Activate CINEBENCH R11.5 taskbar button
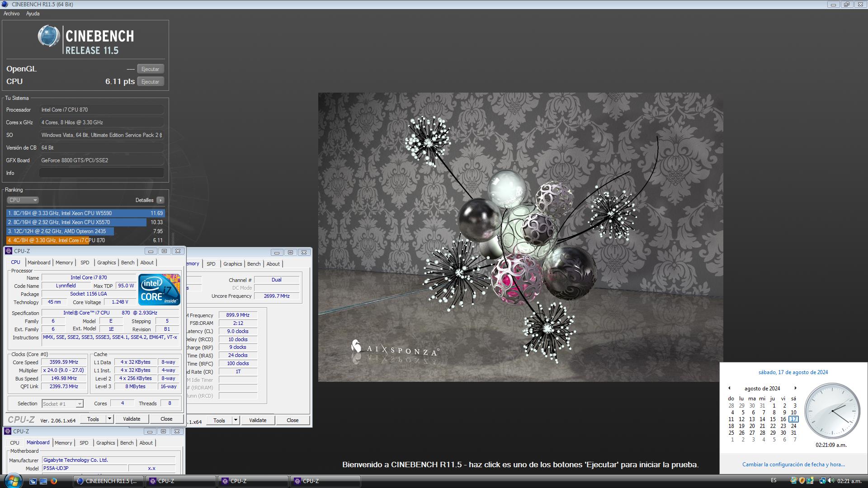This screenshot has height=488, width=868. coord(108,481)
